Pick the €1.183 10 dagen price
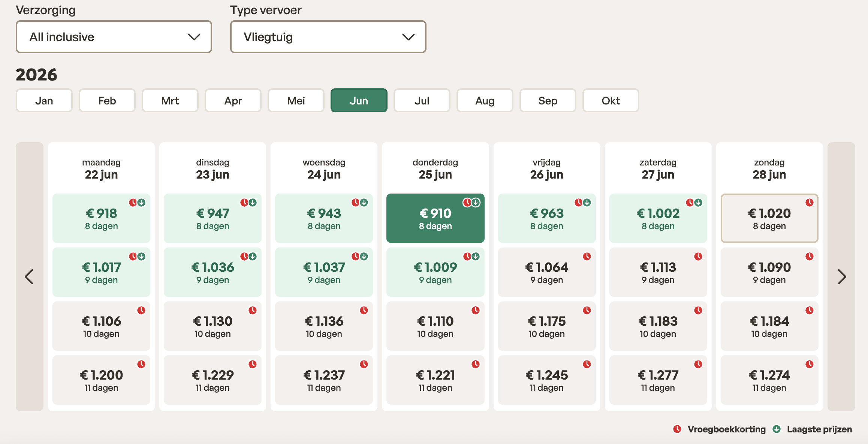 (658, 326)
